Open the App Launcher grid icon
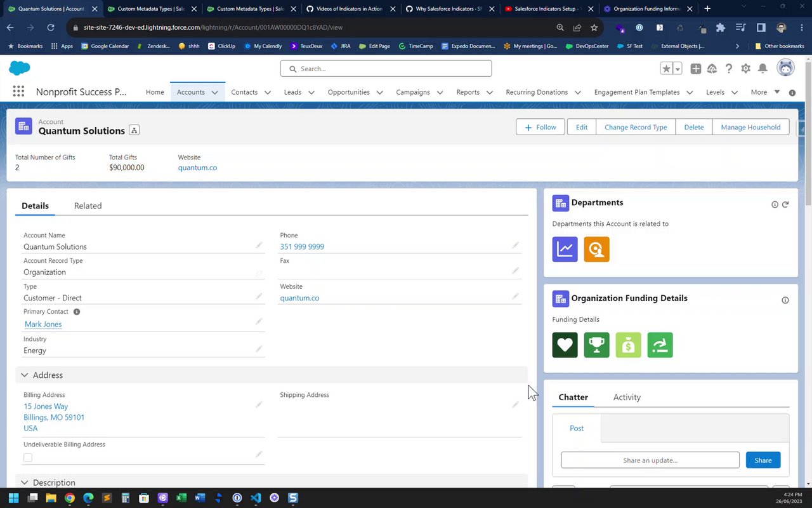Screen dimensions: 812x508 click(18, 92)
